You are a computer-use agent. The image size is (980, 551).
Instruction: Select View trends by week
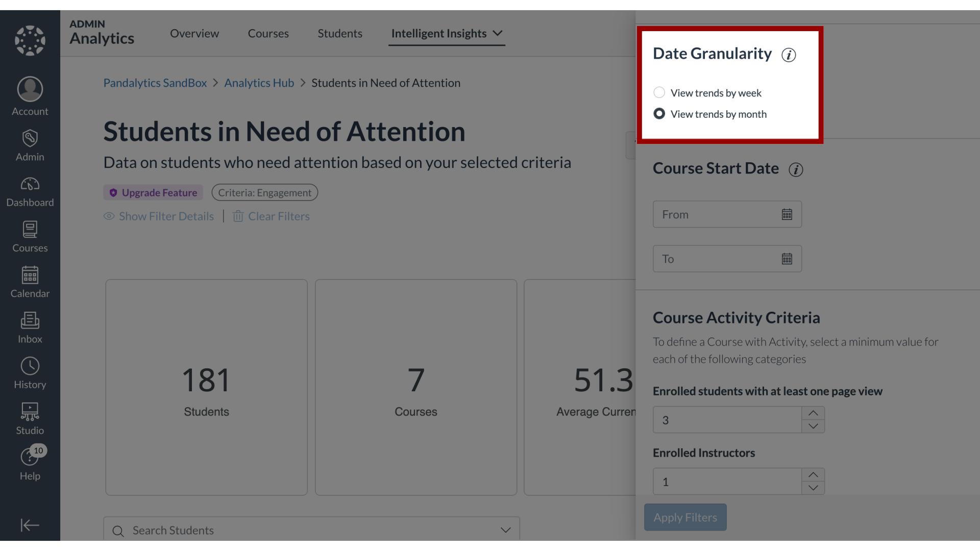tap(659, 92)
